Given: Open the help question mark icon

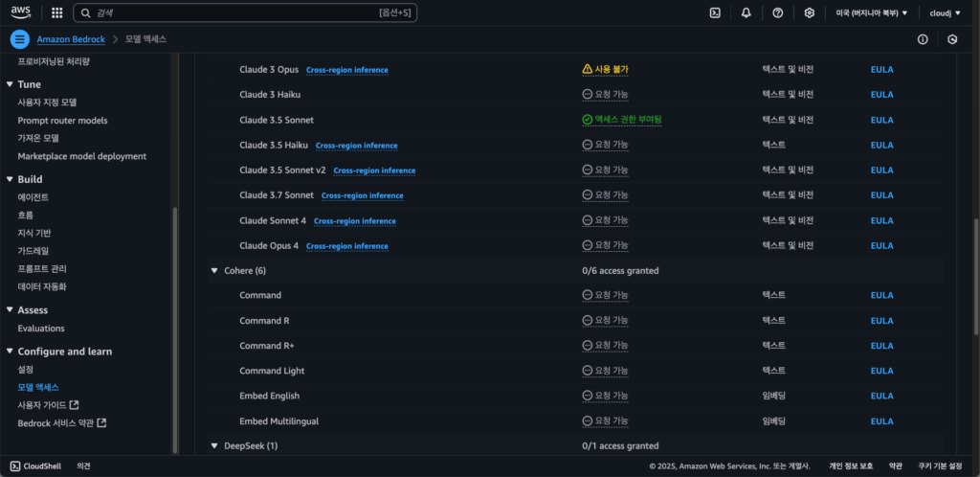Looking at the screenshot, I should [777, 12].
